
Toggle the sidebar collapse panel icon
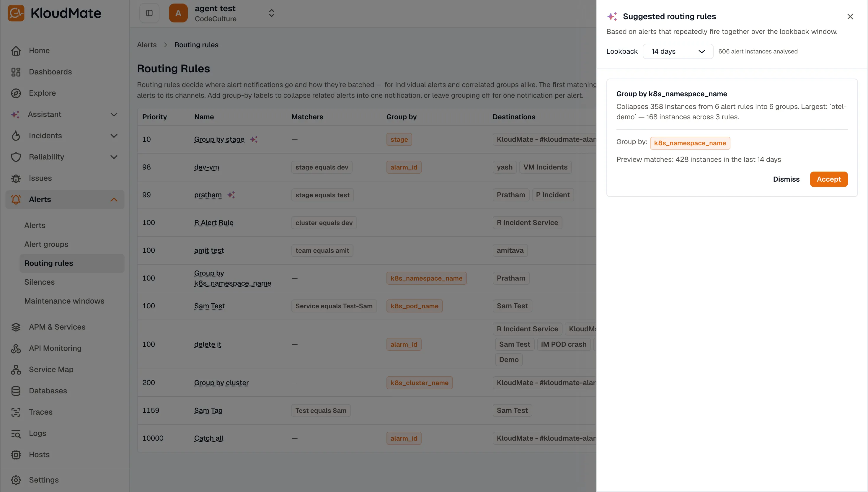coord(149,13)
